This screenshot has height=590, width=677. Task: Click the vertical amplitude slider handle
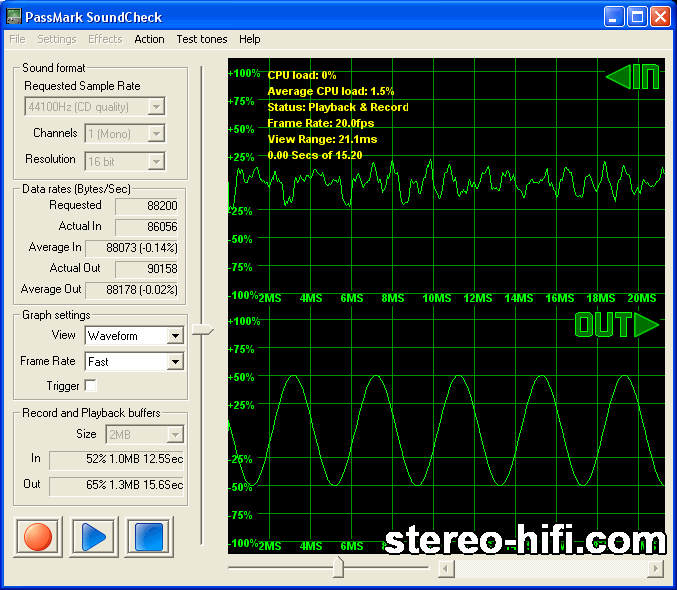203,331
